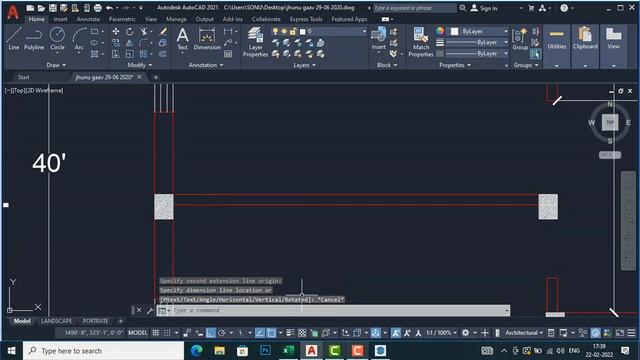Expand the Annotation panel
This screenshot has height=360, width=640.
point(206,65)
